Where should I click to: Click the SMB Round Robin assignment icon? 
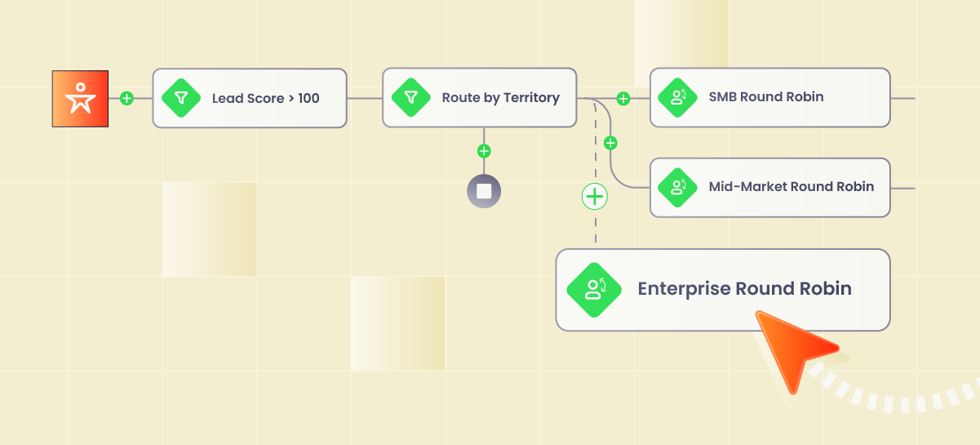coord(678,98)
